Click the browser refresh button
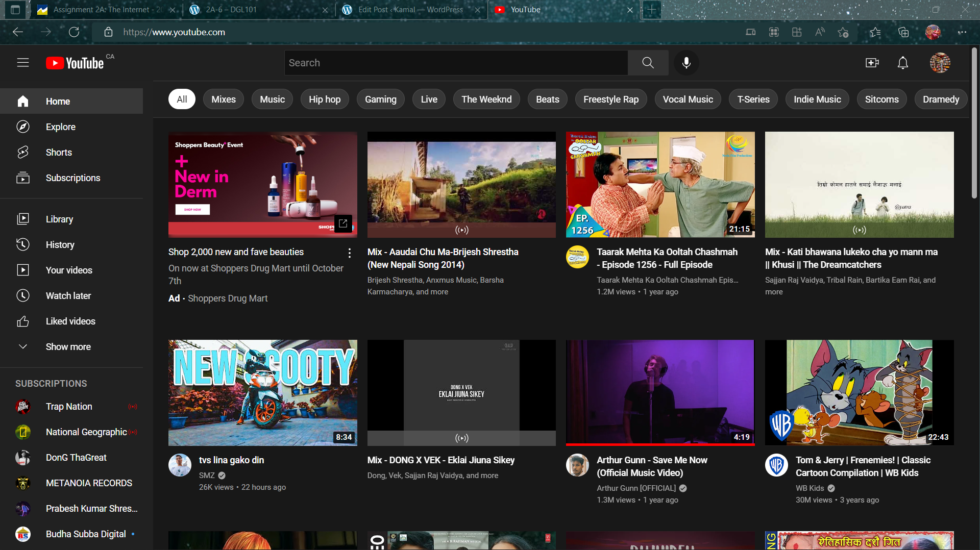The width and height of the screenshot is (980, 550). click(x=74, y=32)
